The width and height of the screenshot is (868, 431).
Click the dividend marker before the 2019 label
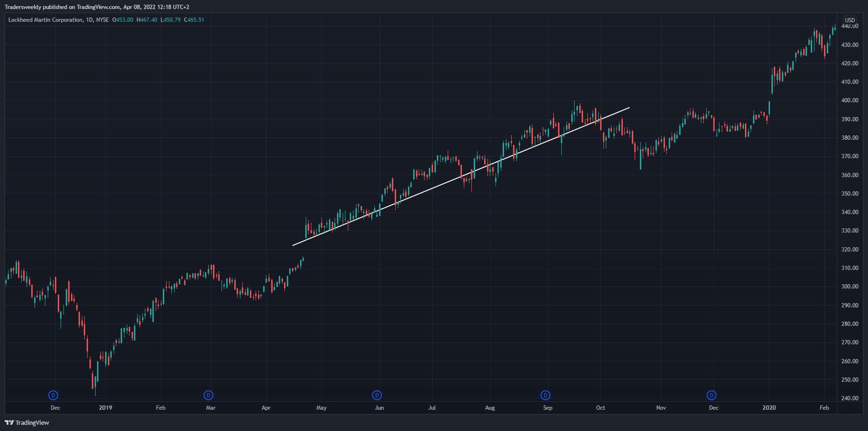(53, 395)
